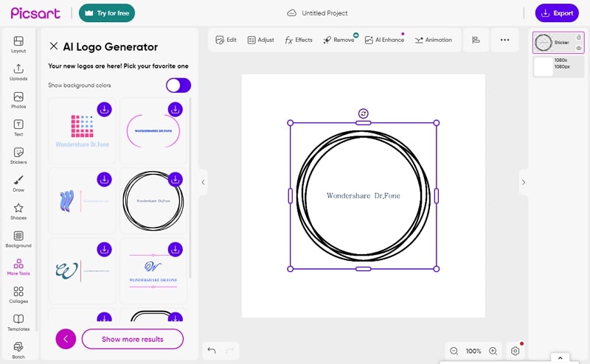Open the more options ellipsis menu
Image resolution: width=590 pixels, height=364 pixels.
(x=504, y=40)
